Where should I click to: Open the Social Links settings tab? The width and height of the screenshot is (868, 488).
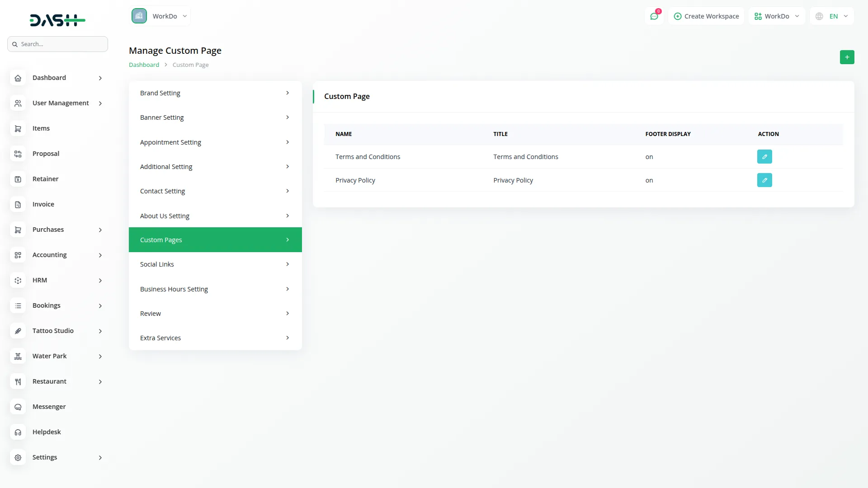pos(215,264)
